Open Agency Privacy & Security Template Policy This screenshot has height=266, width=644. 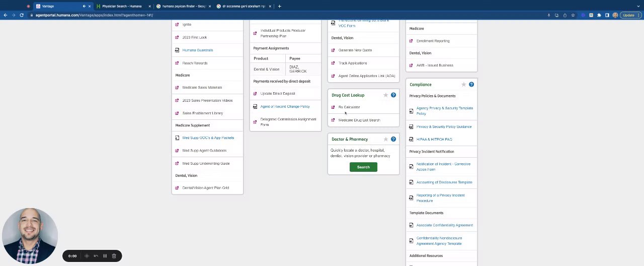coord(445,111)
